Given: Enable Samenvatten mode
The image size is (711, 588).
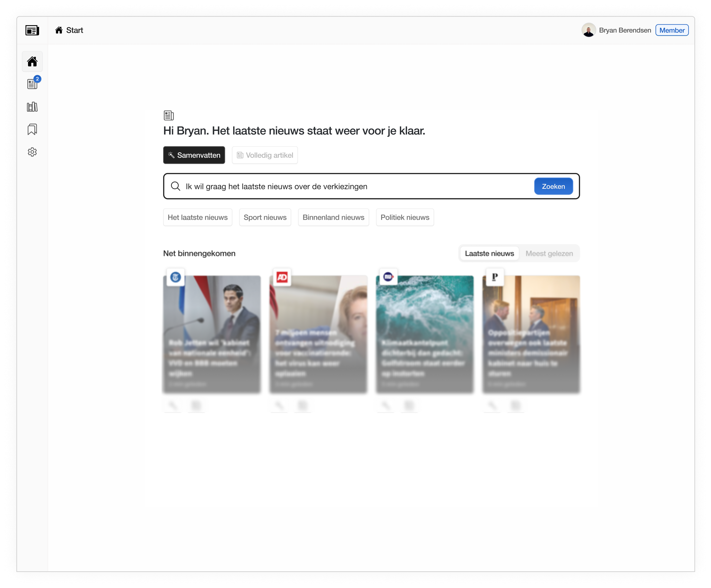Looking at the screenshot, I should point(194,155).
